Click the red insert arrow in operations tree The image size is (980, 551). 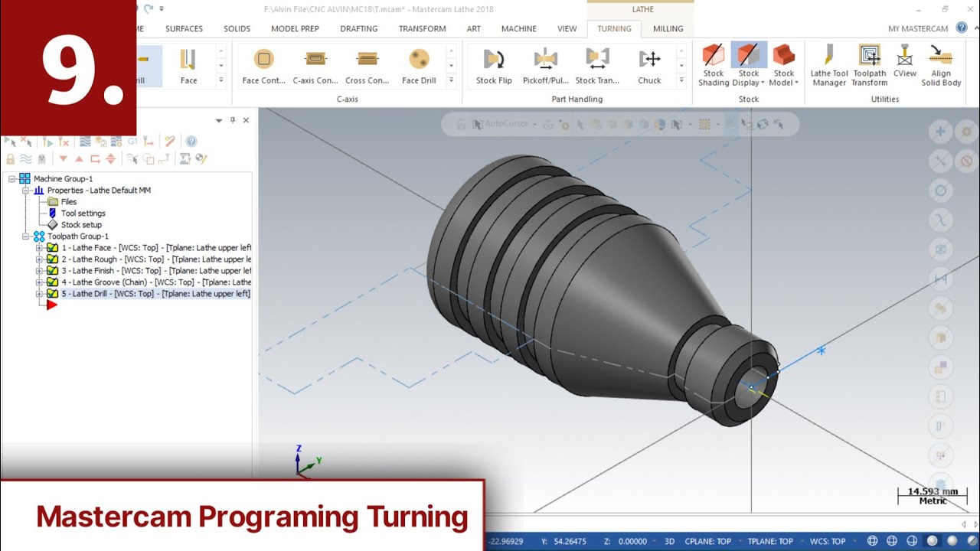pos(51,305)
